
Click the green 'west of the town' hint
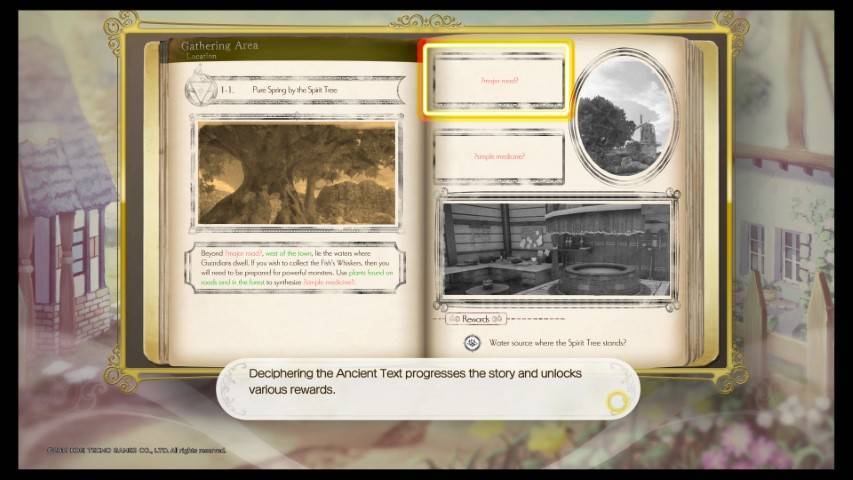[x=292, y=254]
